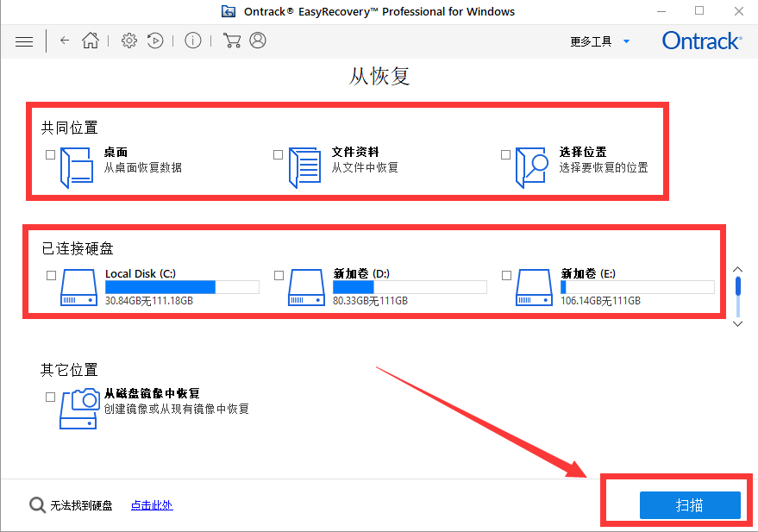758x532 pixels.
Task: Click the 106.14GB无111GB text
Action: (x=600, y=301)
